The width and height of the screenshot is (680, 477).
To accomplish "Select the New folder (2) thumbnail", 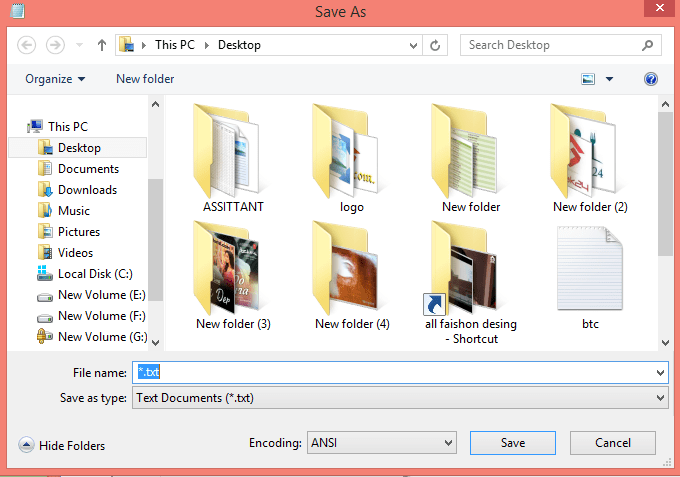I will (590, 158).
